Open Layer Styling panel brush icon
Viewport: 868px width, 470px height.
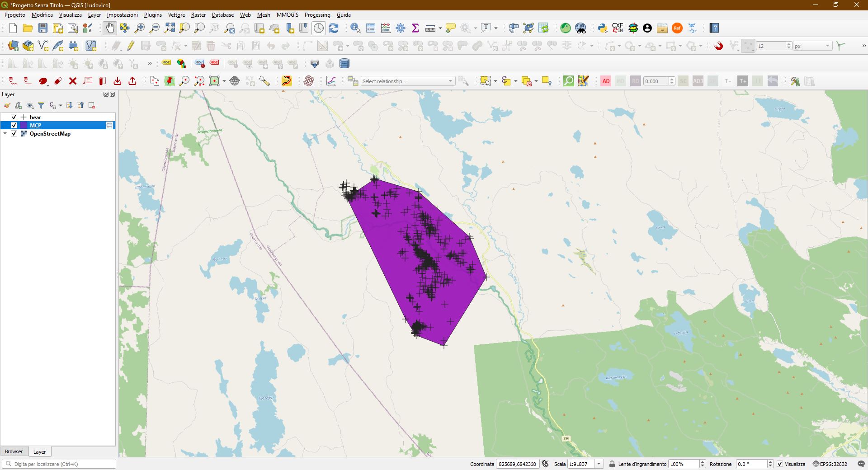pyautogui.click(x=7, y=105)
